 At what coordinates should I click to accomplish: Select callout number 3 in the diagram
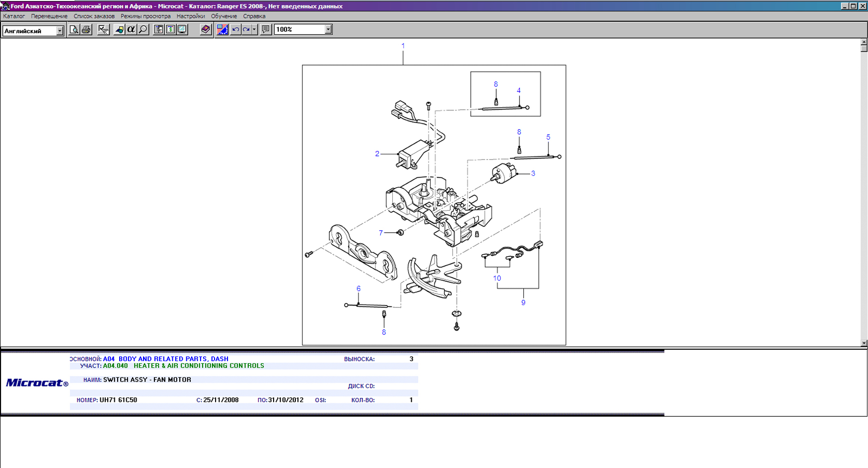[x=533, y=173]
